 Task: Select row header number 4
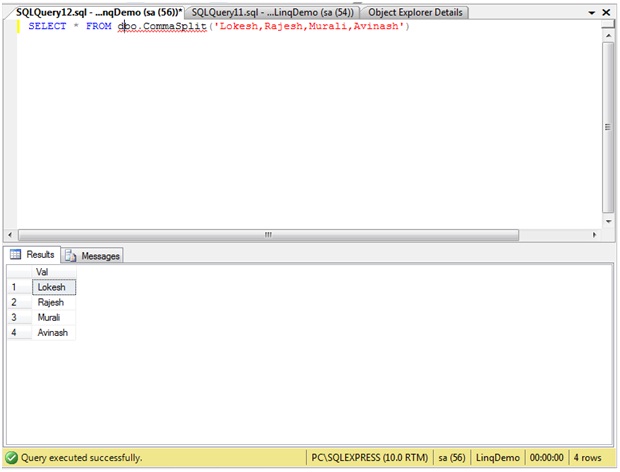pos(19,332)
